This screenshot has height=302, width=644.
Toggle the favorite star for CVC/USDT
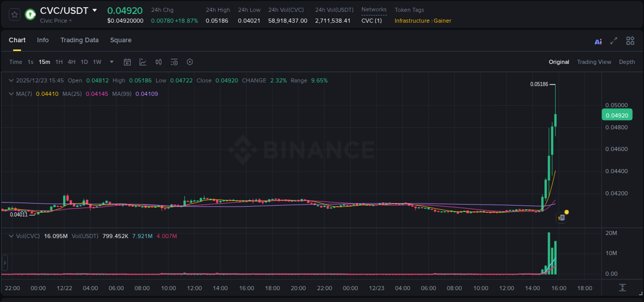click(14, 14)
